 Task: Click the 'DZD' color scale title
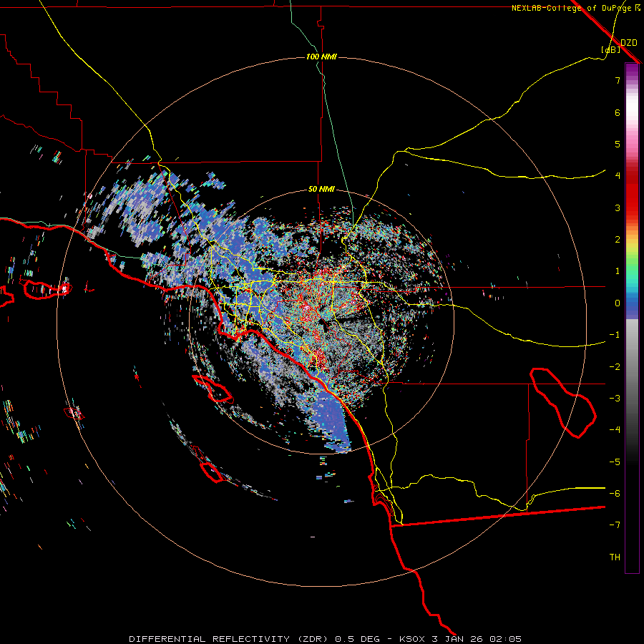[629, 43]
